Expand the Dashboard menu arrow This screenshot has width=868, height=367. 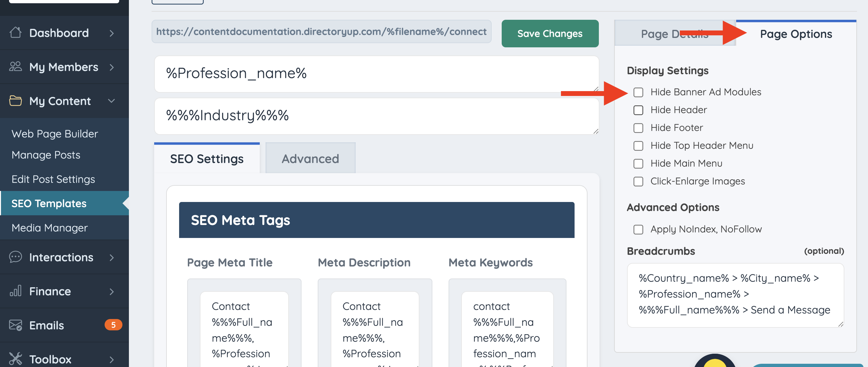click(x=111, y=33)
